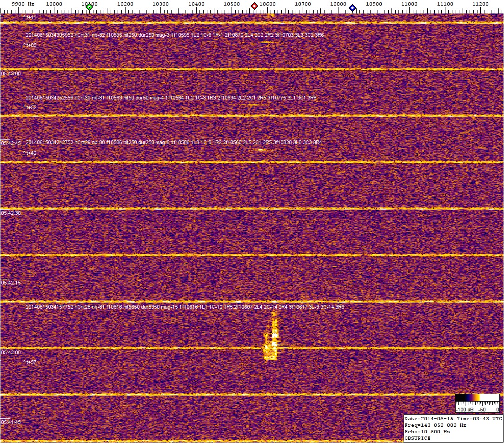Click the hCnt29 detection annotation text

click(x=174, y=143)
